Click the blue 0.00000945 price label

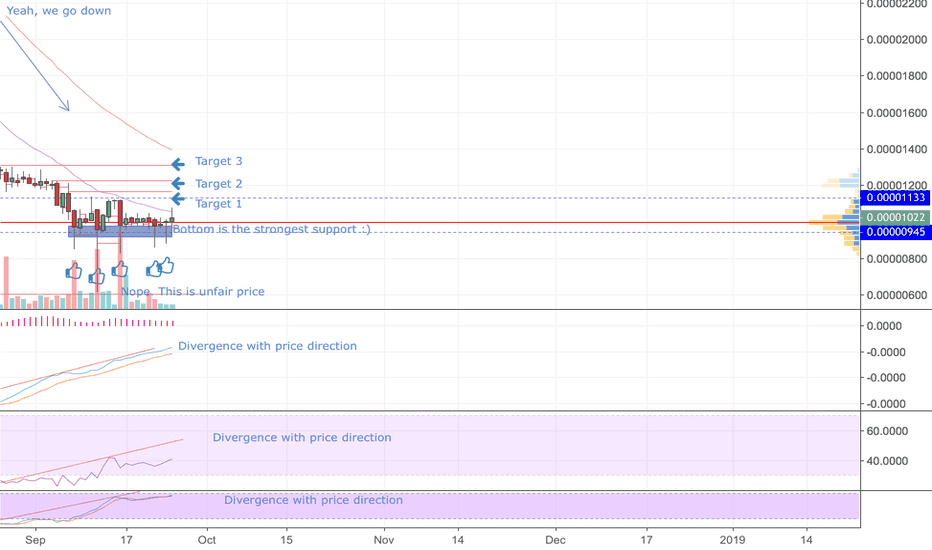(x=895, y=232)
